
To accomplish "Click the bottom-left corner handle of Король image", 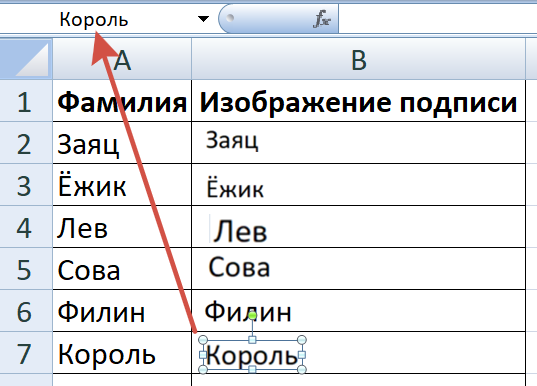I will click(203, 370).
